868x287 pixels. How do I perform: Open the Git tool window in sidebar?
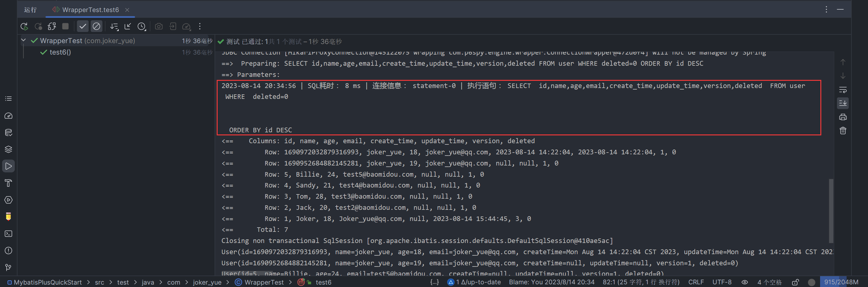[x=8, y=267]
